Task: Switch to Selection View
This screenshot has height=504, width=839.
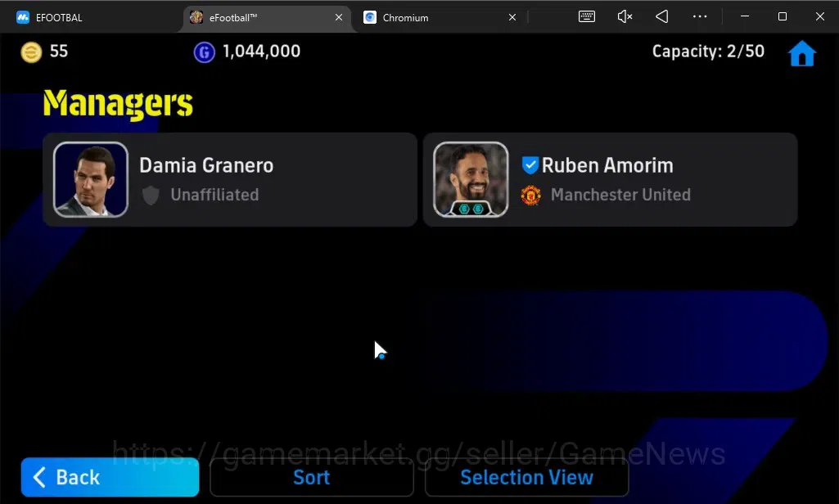Action: click(526, 477)
